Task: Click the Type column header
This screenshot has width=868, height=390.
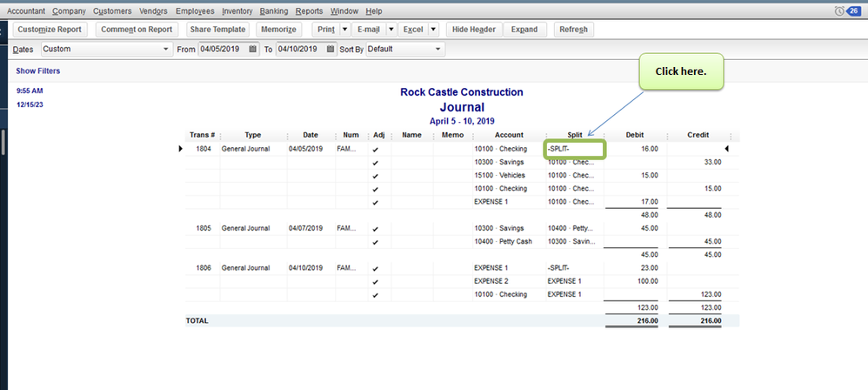Action: (253, 135)
